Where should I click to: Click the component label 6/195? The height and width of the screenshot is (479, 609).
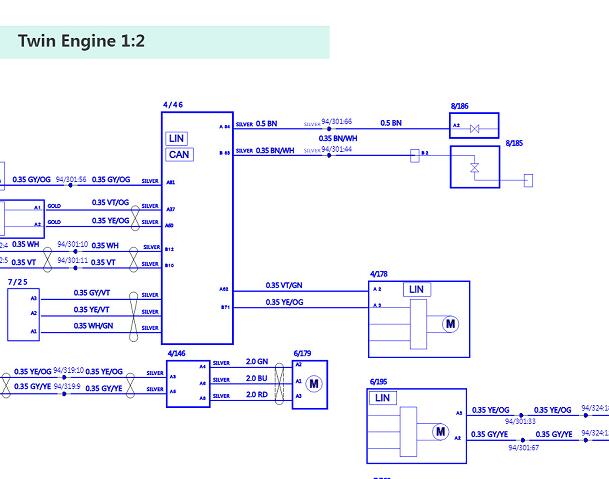[x=378, y=382]
